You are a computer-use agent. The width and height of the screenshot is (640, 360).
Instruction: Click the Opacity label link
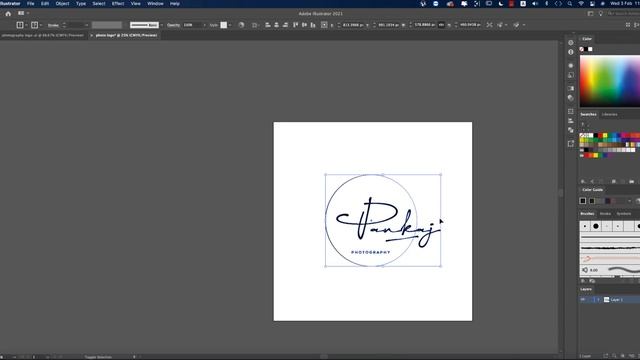click(173, 25)
